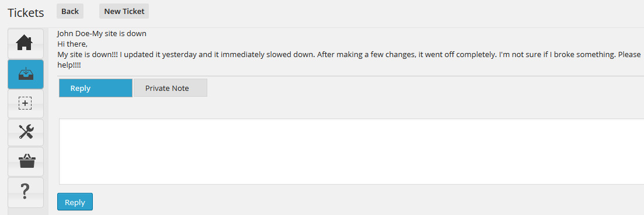The height and width of the screenshot is (215, 644).
Task: Submit with the blue Reply button
Action: pos(75,202)
